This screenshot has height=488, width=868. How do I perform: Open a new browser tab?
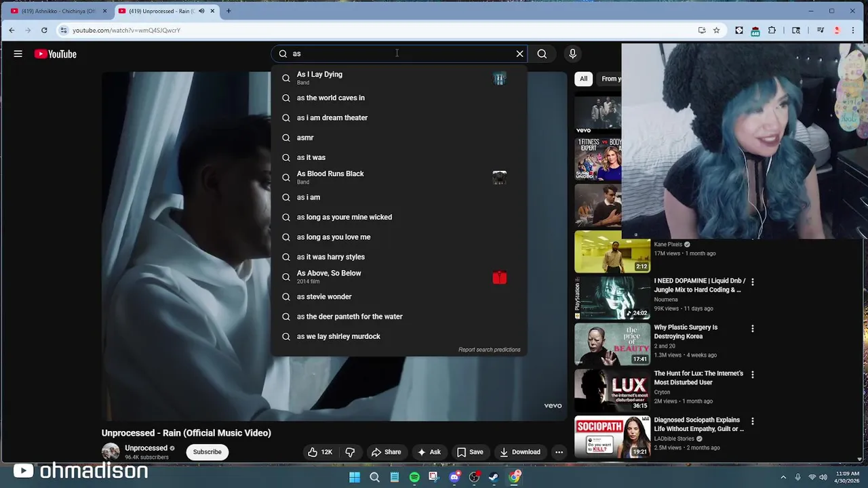(229, 11)
